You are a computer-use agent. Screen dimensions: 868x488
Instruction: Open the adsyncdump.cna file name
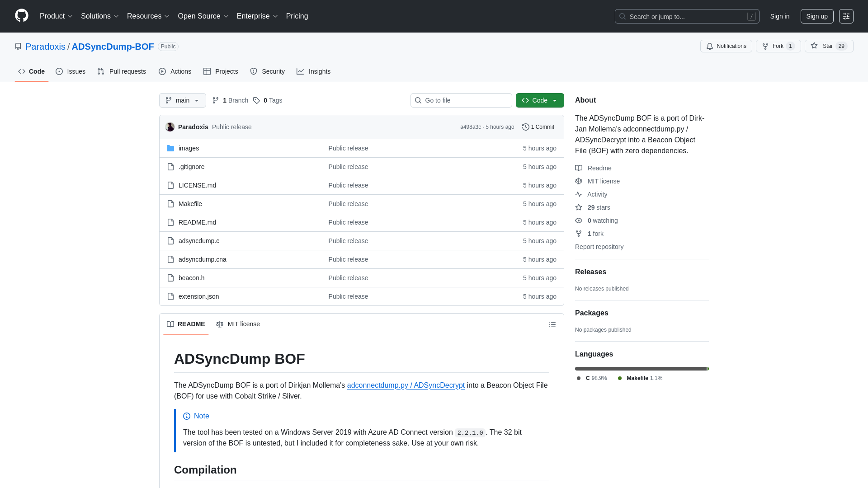click(x=203, y=259)
